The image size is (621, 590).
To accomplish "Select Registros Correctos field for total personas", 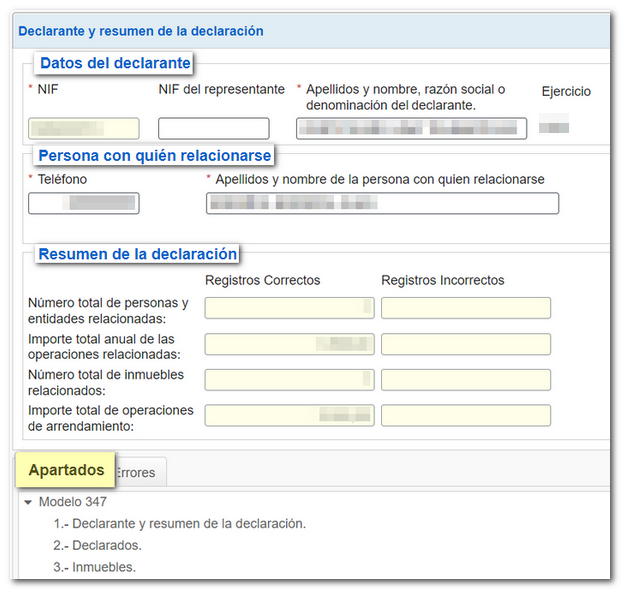I will 289,308.
